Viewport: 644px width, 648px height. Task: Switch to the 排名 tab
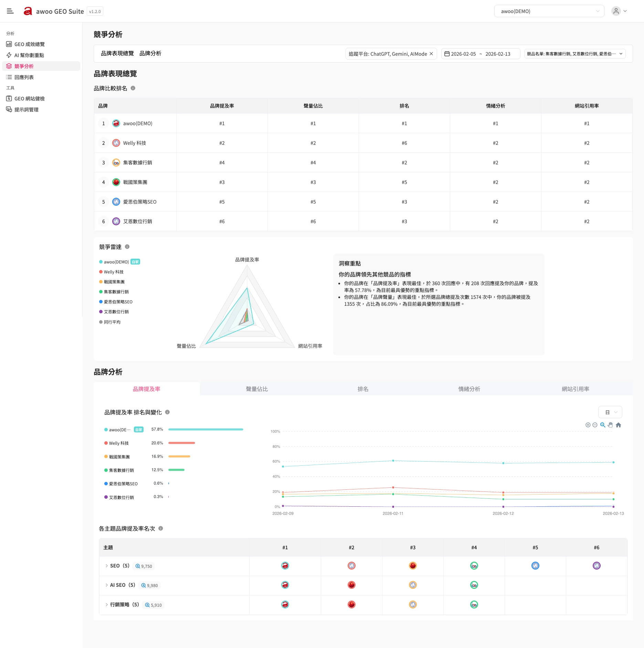(x=363, y=389)
